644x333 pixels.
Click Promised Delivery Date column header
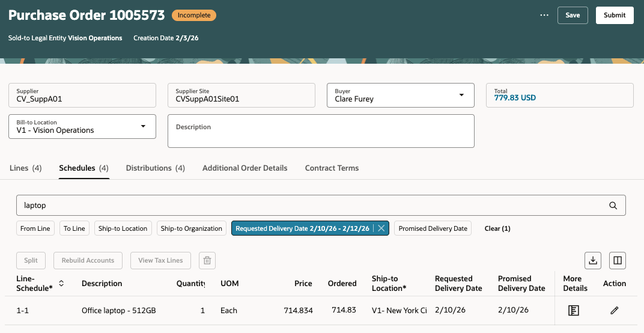click(521, 283)
